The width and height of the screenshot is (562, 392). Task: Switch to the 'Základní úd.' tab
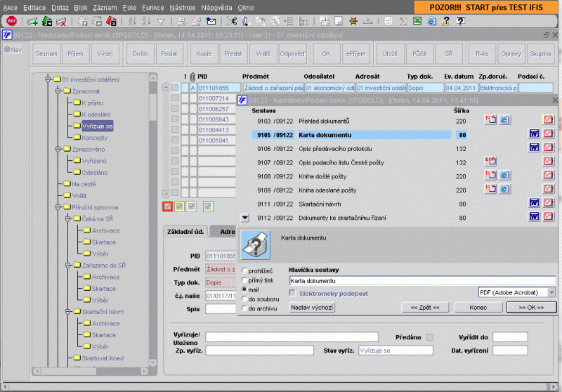coord(185,232)
